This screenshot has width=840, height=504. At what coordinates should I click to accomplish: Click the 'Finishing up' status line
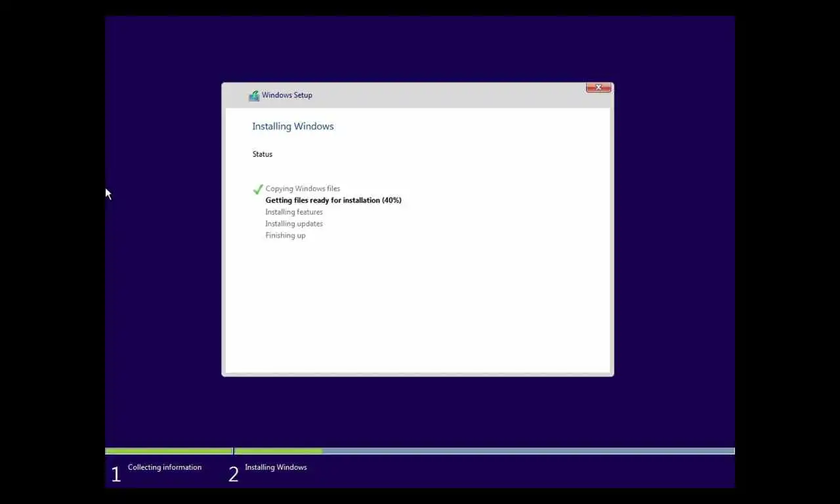[285, 236]
